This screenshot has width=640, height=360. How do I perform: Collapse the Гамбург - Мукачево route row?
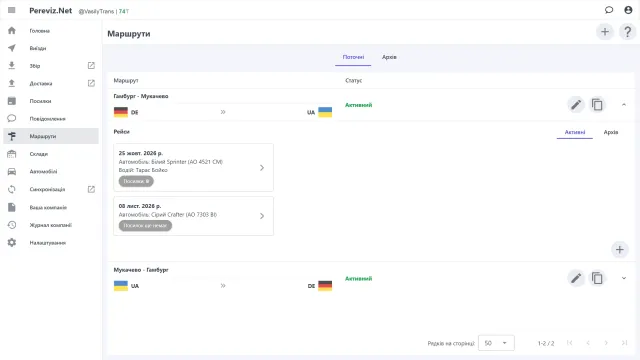point(624,105)
